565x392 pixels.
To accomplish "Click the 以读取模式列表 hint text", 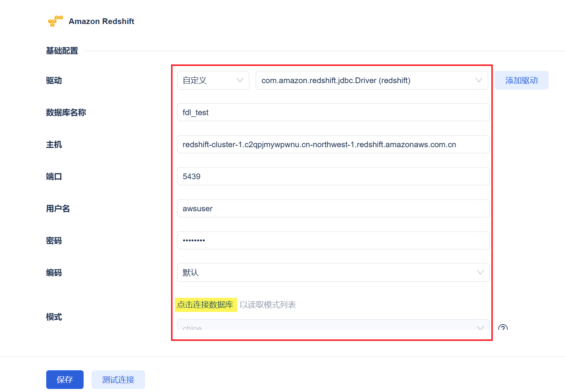I will pos(268,305).
